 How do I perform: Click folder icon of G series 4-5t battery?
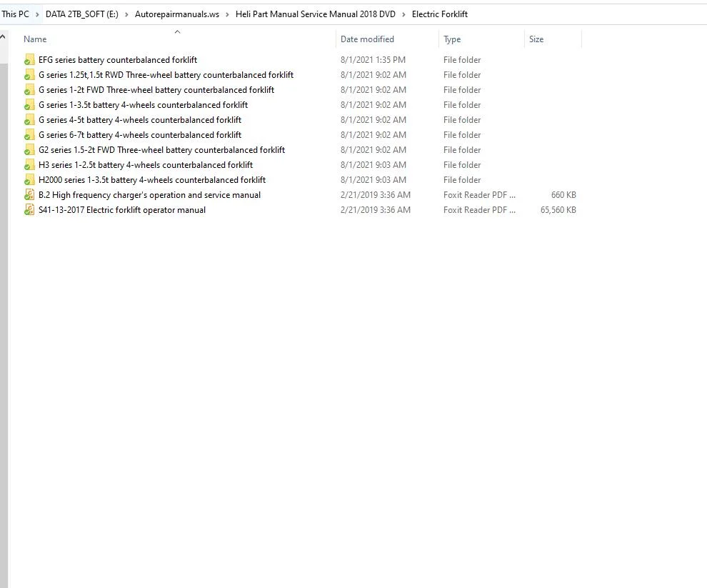point(29,120)
